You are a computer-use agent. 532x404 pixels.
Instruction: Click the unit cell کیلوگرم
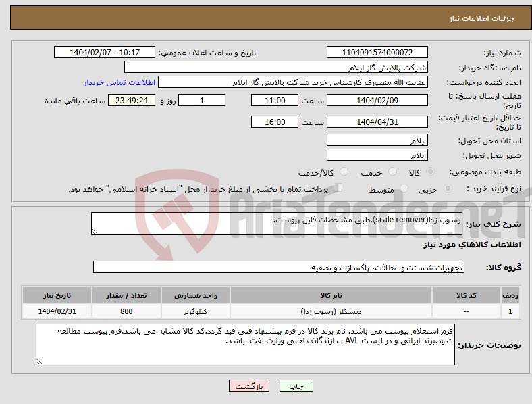(196, 311)
